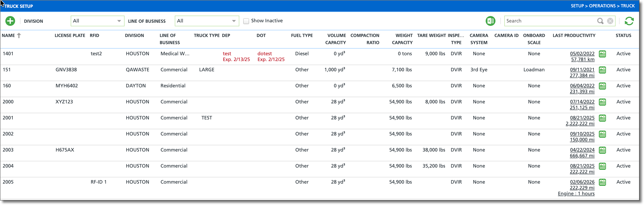Select volume capacity 1,000 yd³
The height and width of the screenshot is (205, 644).
pyautogui.click(x=334, y=70)
